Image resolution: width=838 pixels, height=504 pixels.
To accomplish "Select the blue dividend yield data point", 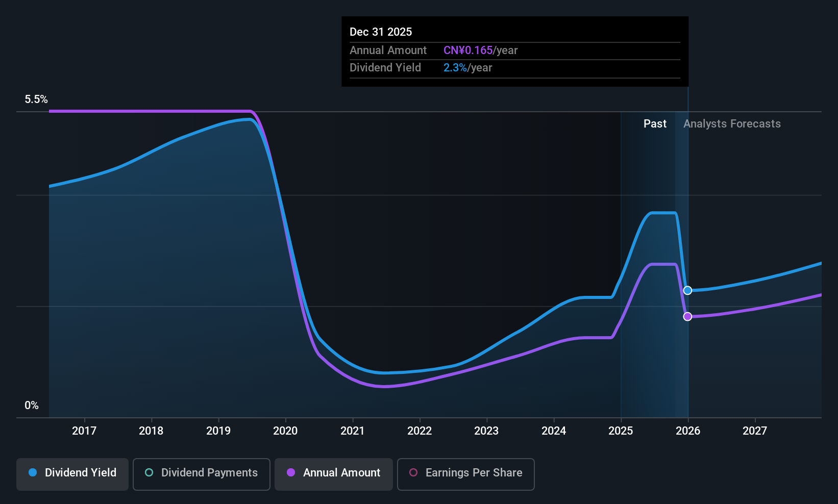I will point(687,290).
